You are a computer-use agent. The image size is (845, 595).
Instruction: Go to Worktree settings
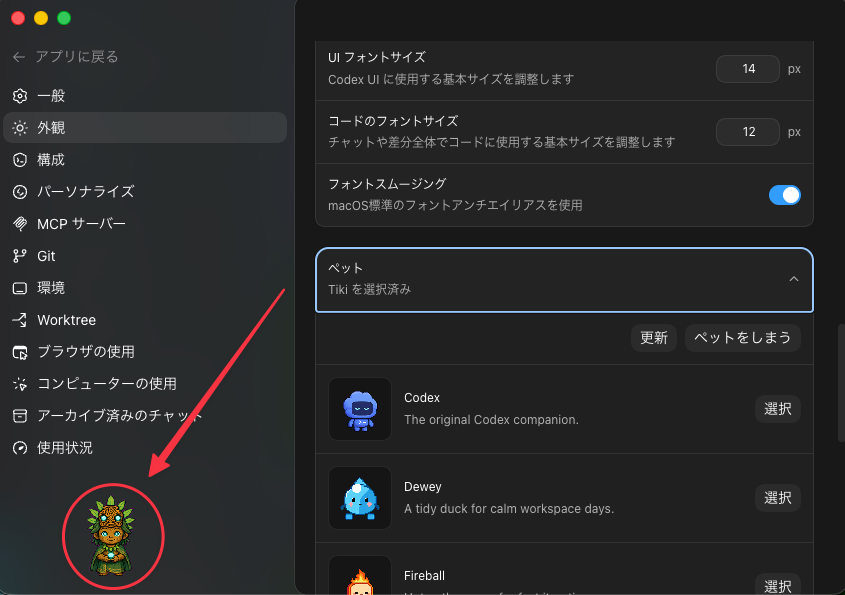(x=145, y=320)
